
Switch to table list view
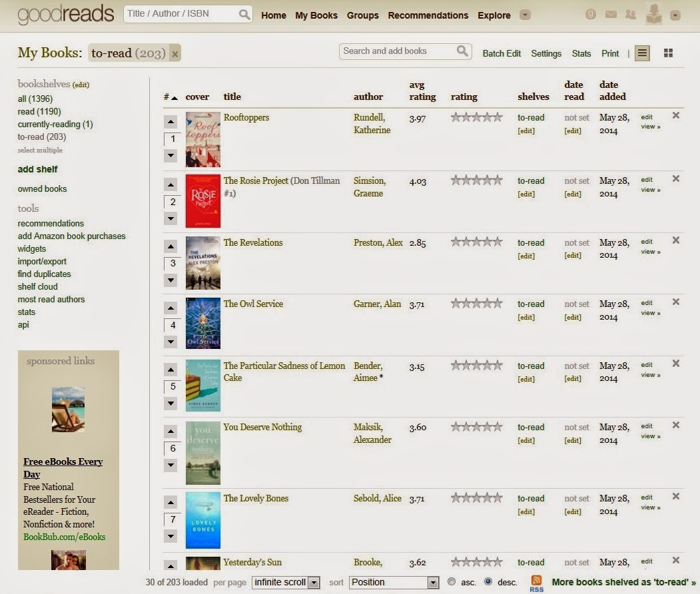pos(642,53)
